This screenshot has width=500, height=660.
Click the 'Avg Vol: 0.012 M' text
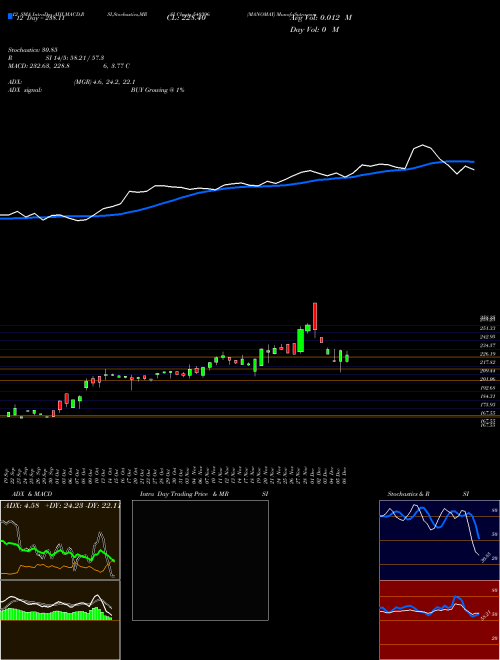[x=321, y=18]
